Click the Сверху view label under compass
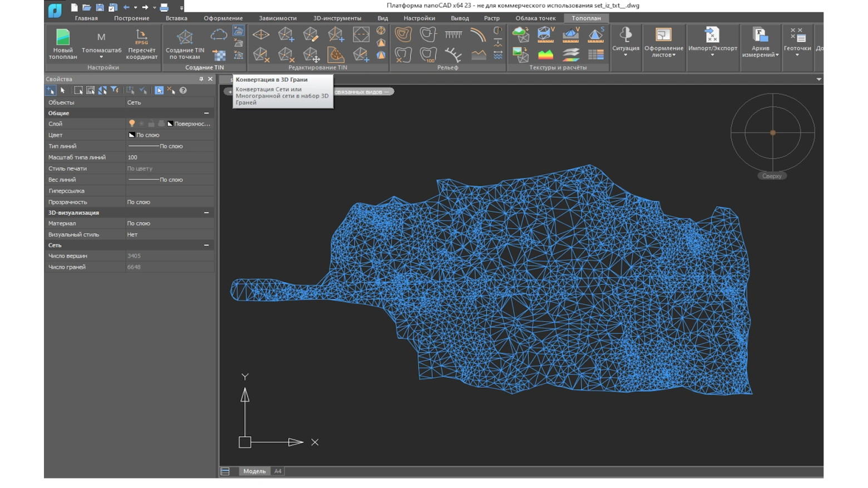Image resolution: width=868 pixels, height=488 pixels. pyautogui.click(x=772, y=176)
